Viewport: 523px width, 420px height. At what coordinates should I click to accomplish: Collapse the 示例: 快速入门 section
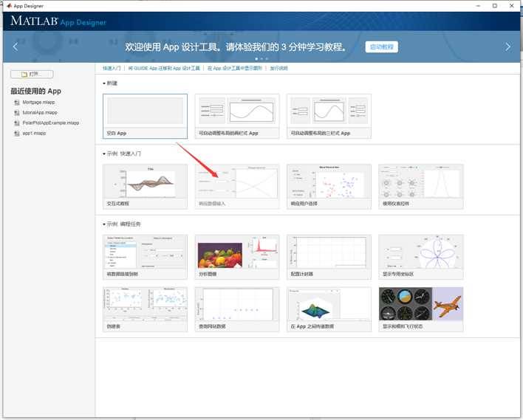(x=104, y=154)
